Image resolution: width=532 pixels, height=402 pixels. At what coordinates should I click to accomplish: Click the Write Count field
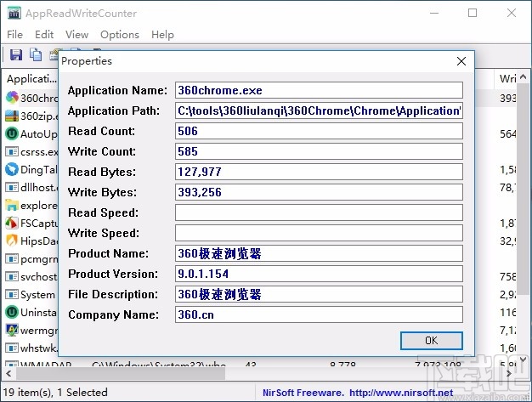click(x=319, y=151)
